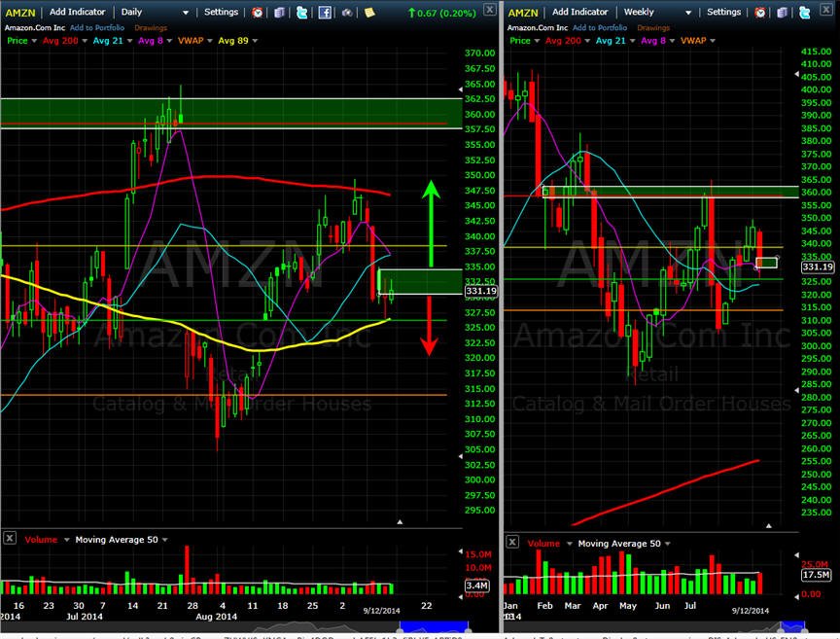This screenshot has height=639, width=840.
Task: Expand VWAP options on Weekly chart
Action: [x=713, y=41]
